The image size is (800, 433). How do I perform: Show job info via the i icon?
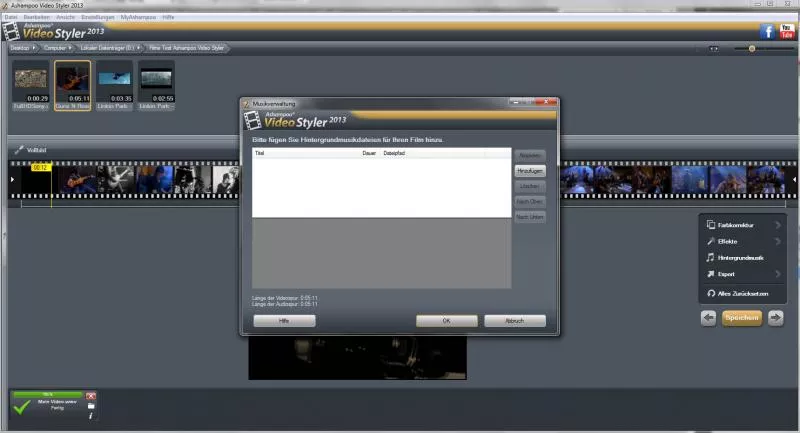(91, 416)
